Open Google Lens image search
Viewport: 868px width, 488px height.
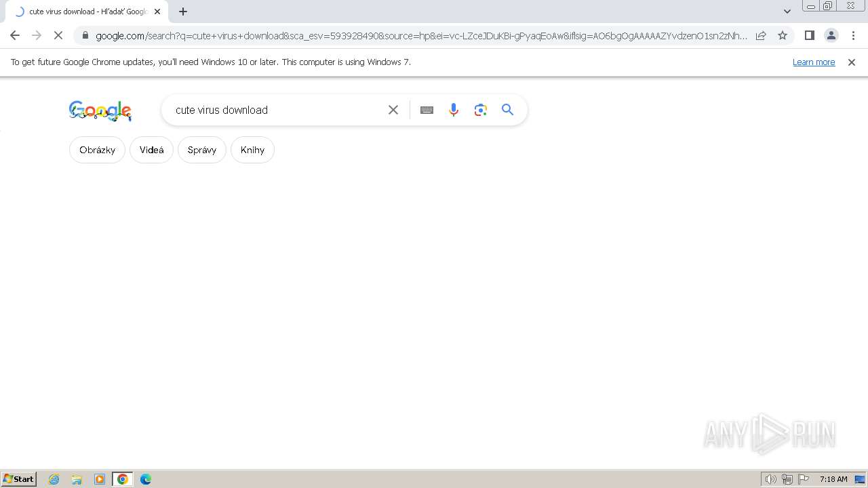(481, 110)
